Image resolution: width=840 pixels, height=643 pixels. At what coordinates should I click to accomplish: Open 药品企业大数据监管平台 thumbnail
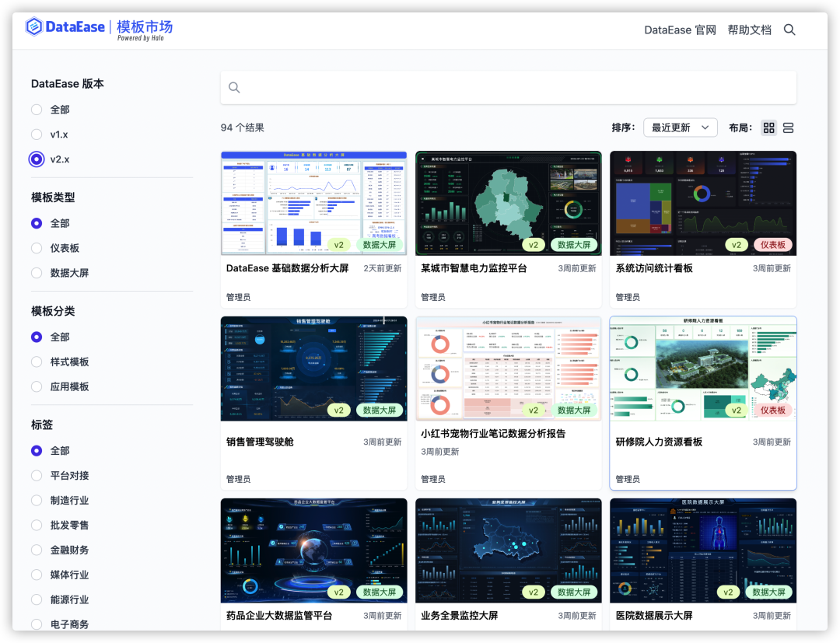[313, 550]
